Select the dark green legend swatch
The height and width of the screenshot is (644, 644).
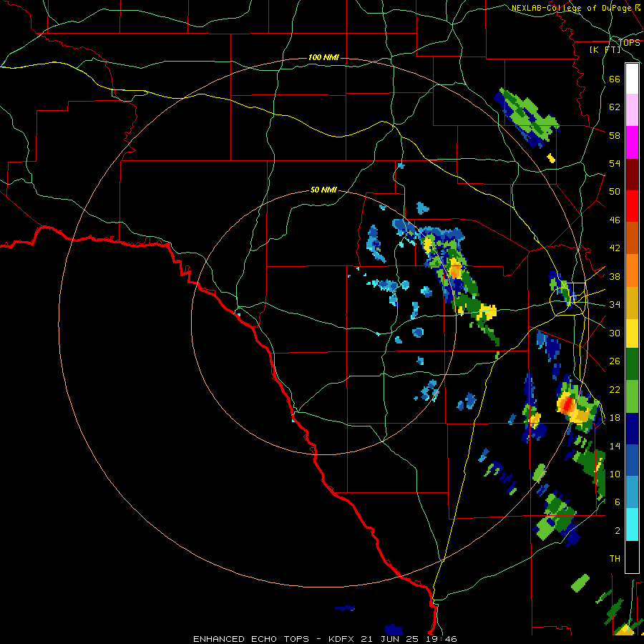(632, 364)
